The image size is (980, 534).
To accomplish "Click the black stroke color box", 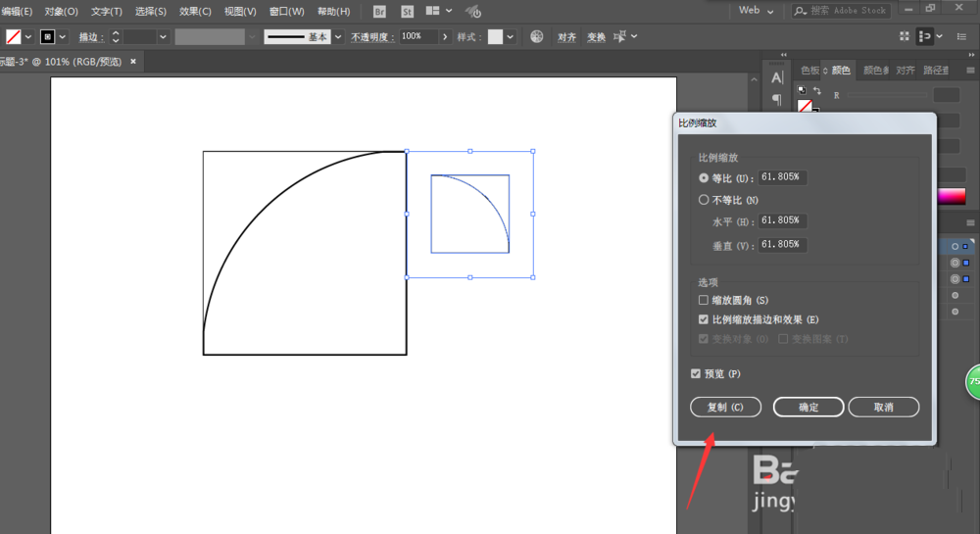I will tap(47, 37).
